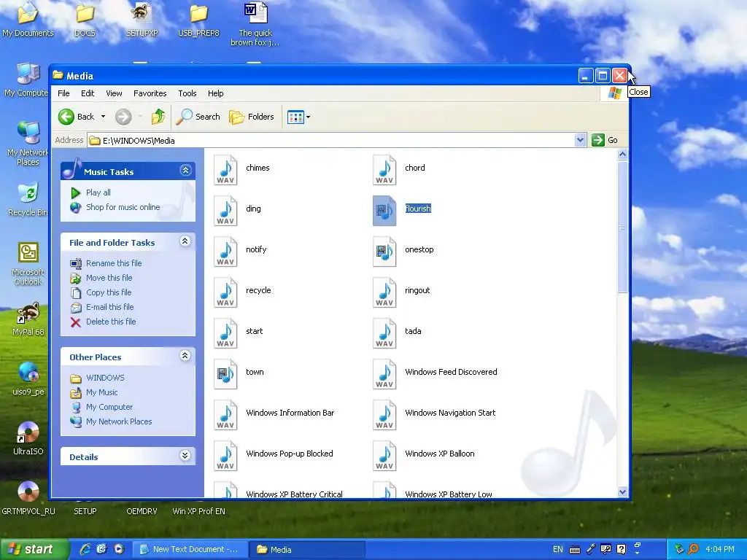The height and width of the screenshot is (560, 747).
Task: Select the chimes WAV file icon
Action: coord(225,169)
